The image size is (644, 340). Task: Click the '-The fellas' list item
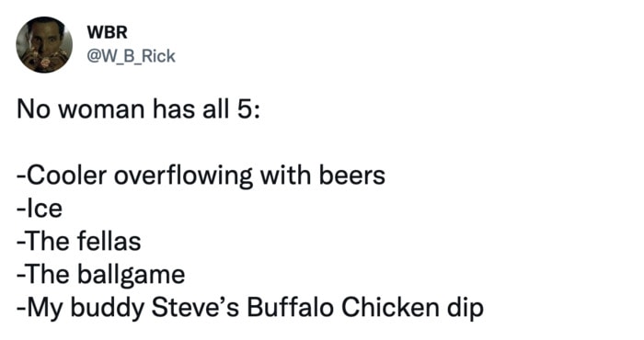[79, 241]
